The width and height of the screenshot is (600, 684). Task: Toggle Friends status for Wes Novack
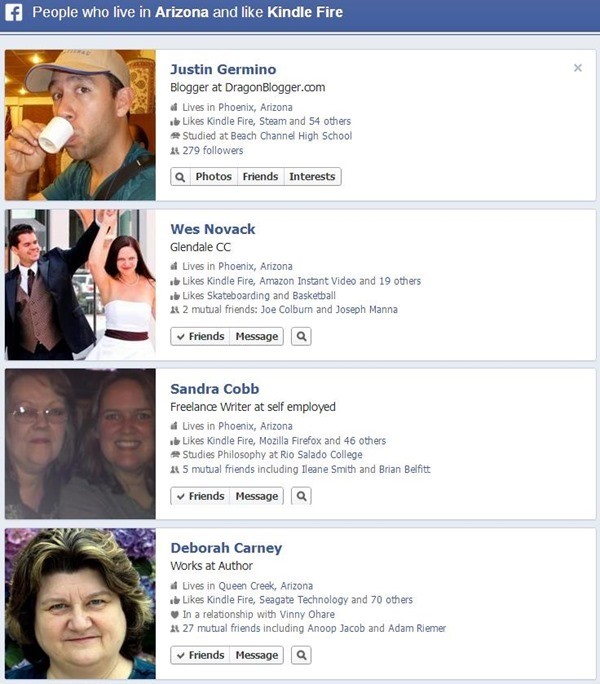pos(200,336)
